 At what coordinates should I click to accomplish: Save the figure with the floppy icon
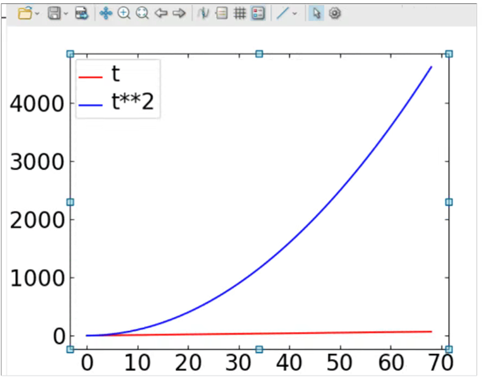coord(54,13)
